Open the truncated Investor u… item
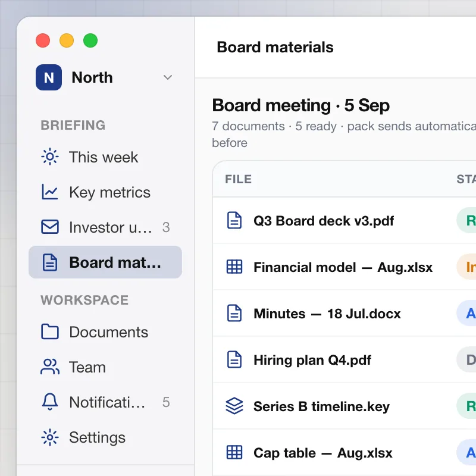The image size is (476, 476). [x=105, y=227]
